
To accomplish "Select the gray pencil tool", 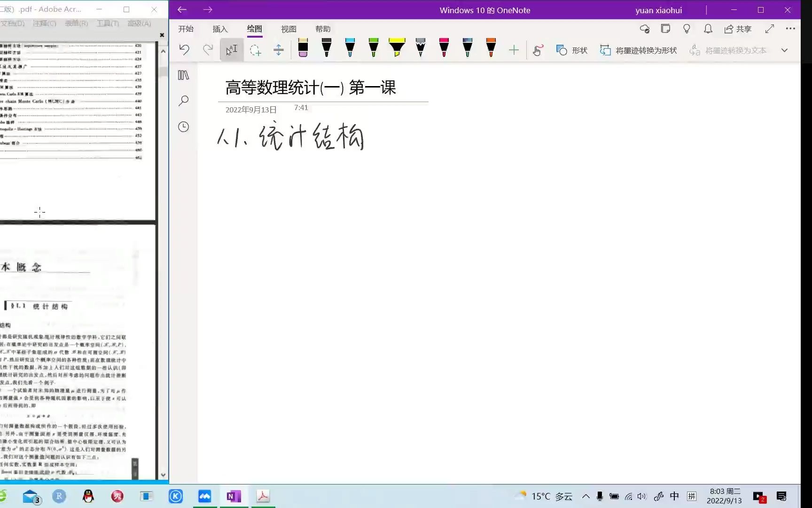I will [x=421, y=48].
